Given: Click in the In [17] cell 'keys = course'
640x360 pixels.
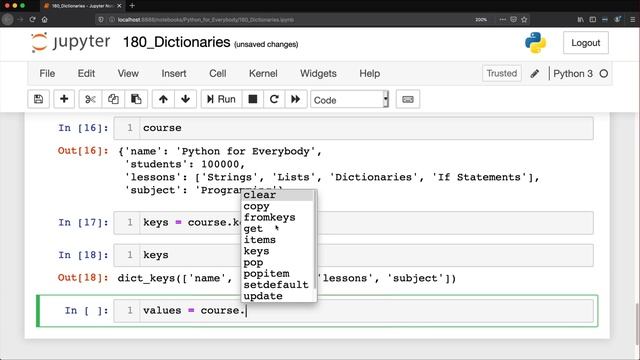Looking at the screenshot, I should point(353,223).
